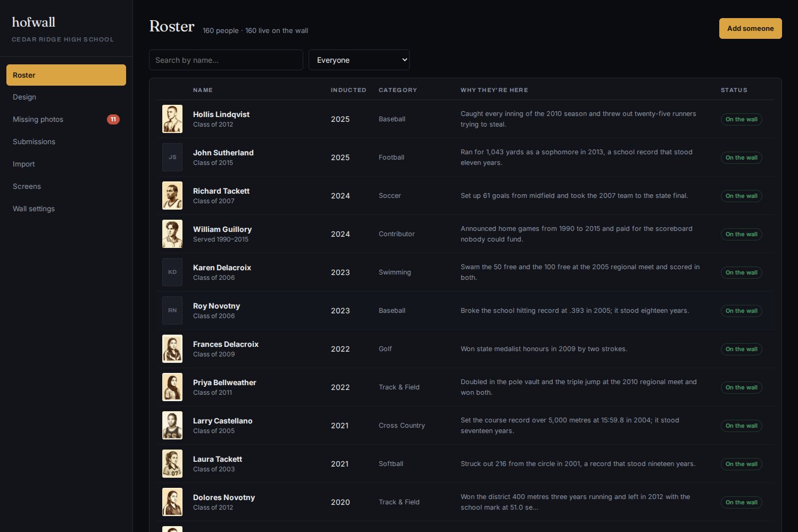
Task: Click Laura Tackett's On the wall status
Action: click(742, 464)
